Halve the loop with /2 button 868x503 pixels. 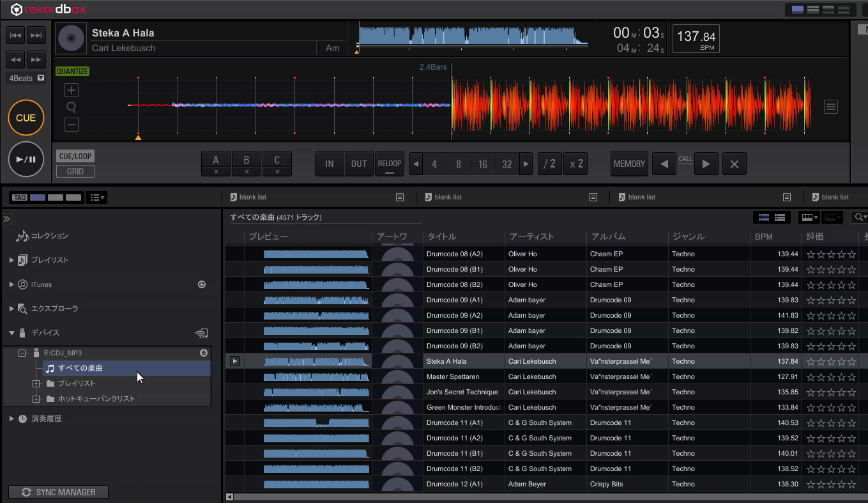coord(549,164)
